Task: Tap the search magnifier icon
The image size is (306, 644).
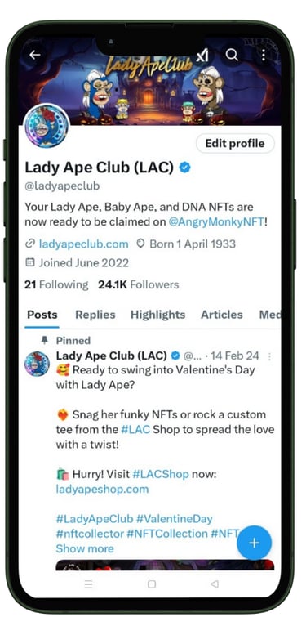Action: (x=232, y=56)
